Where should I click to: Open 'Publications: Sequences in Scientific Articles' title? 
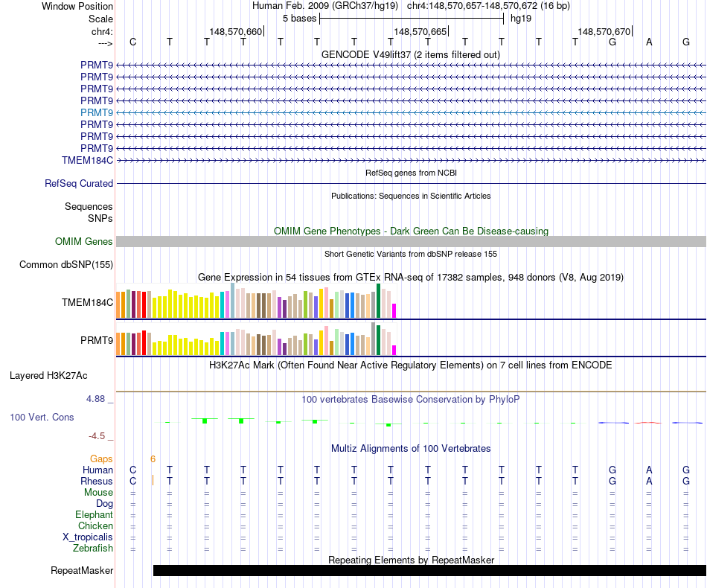pos(411,196)
